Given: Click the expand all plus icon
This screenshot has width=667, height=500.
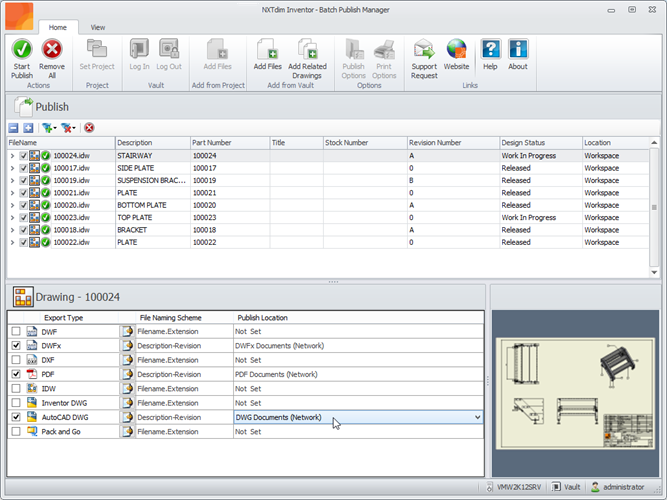Looking at the screenshot, I should tap(28, 128).
